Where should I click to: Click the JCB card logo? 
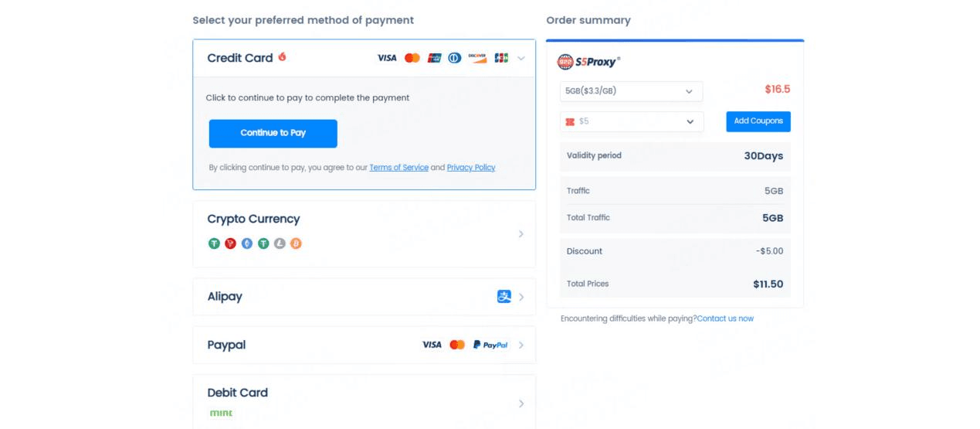tap(501, 58)
